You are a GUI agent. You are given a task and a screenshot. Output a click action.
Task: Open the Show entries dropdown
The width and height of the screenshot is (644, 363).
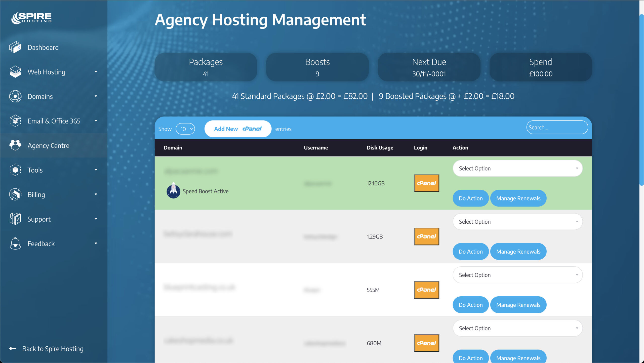coord(185,129)
